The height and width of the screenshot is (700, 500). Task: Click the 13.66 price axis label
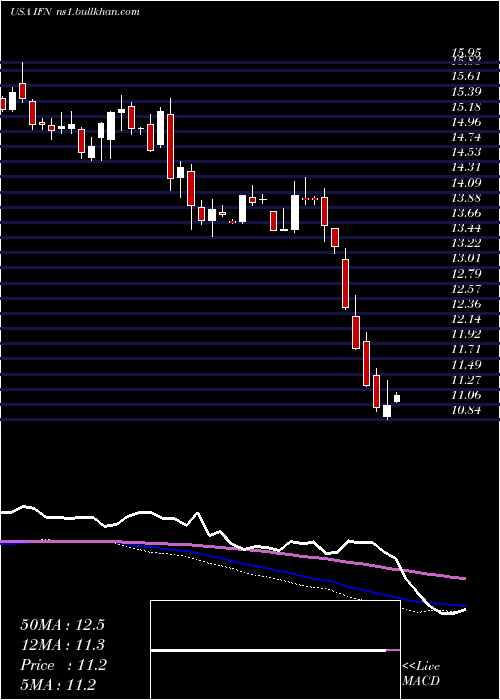pos(466,213)
